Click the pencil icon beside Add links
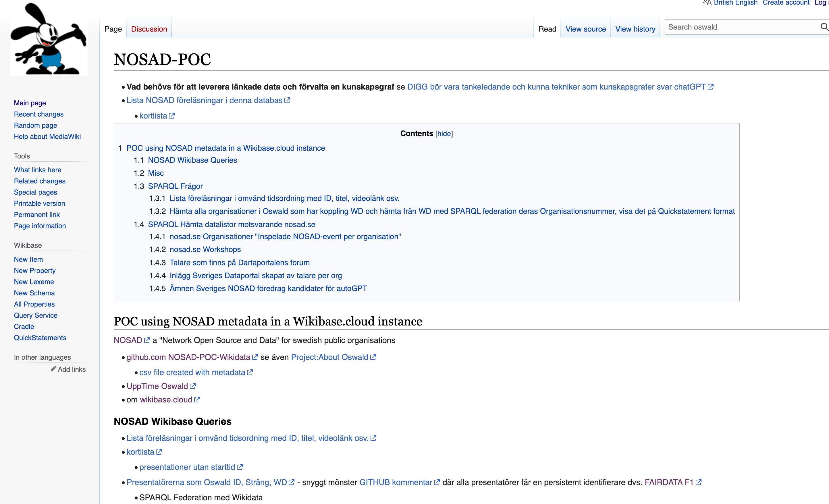 pos(53,369)
